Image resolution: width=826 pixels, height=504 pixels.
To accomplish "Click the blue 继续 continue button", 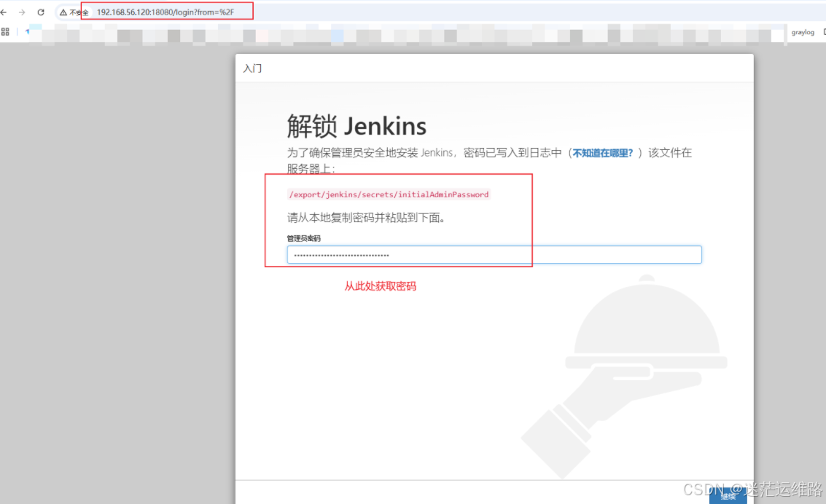I will [728, 495].
